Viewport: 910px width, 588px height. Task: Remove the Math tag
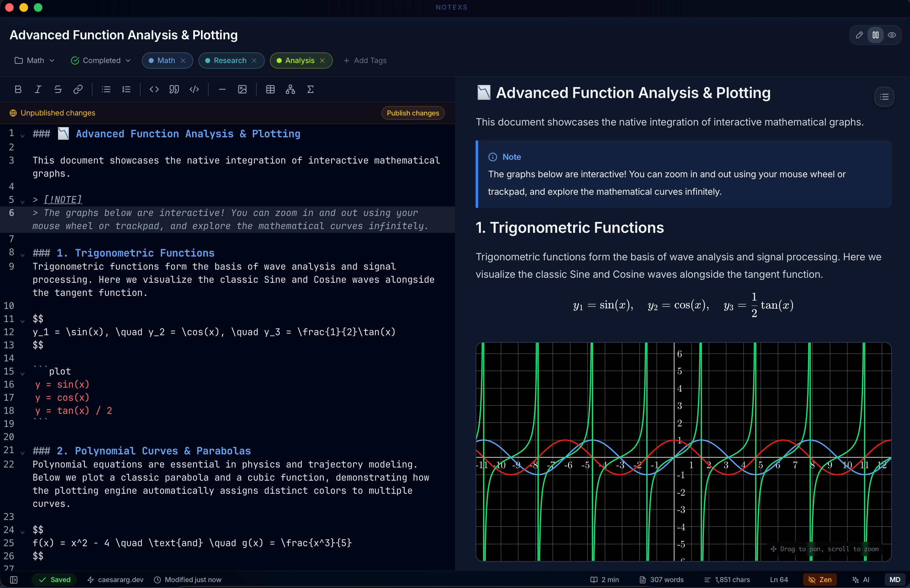click(x=183, y=61)
